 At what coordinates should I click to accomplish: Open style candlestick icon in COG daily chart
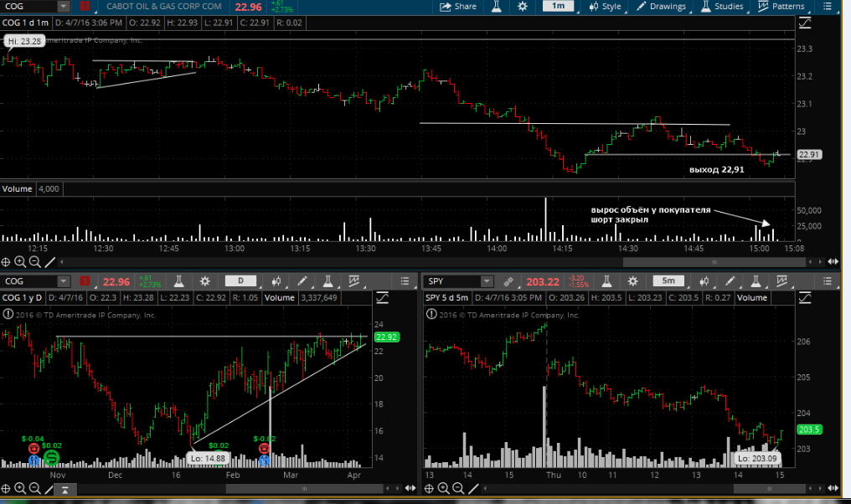tap(276, 281)
